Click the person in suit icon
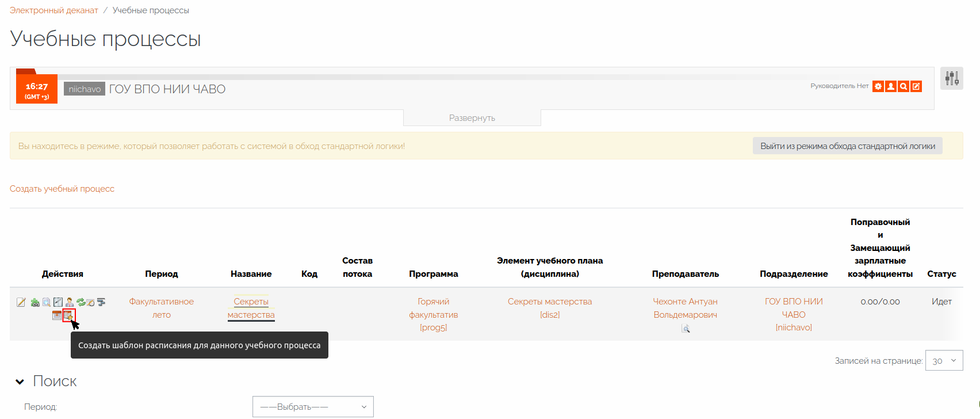Screen dimensions: 980x419 point(70,302)
